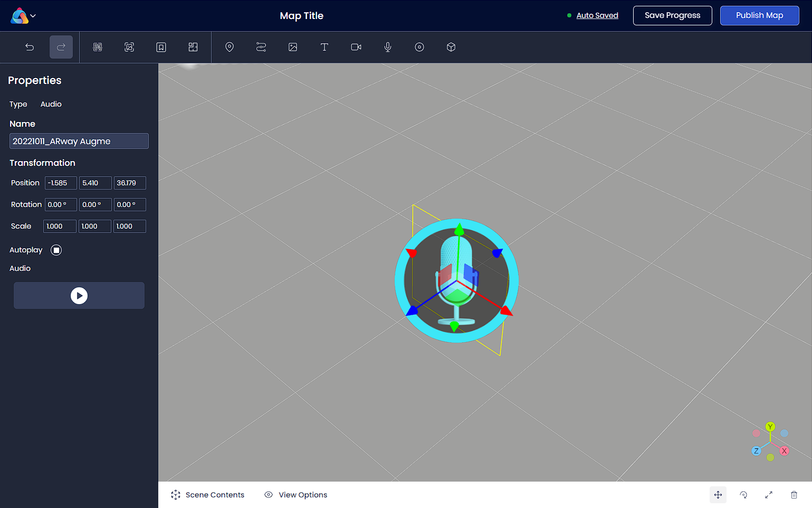Select the text tool icon
812x508 pixels.
(324, 47)
